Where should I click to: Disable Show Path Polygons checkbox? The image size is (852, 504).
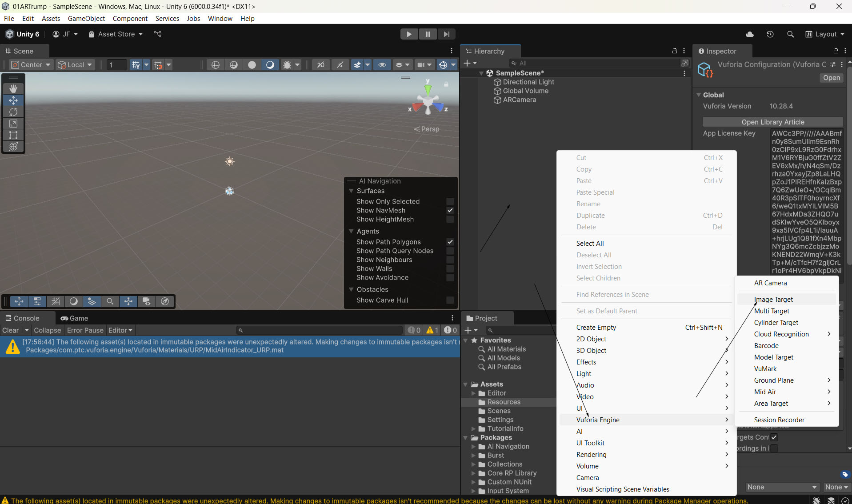coord(450,242)
